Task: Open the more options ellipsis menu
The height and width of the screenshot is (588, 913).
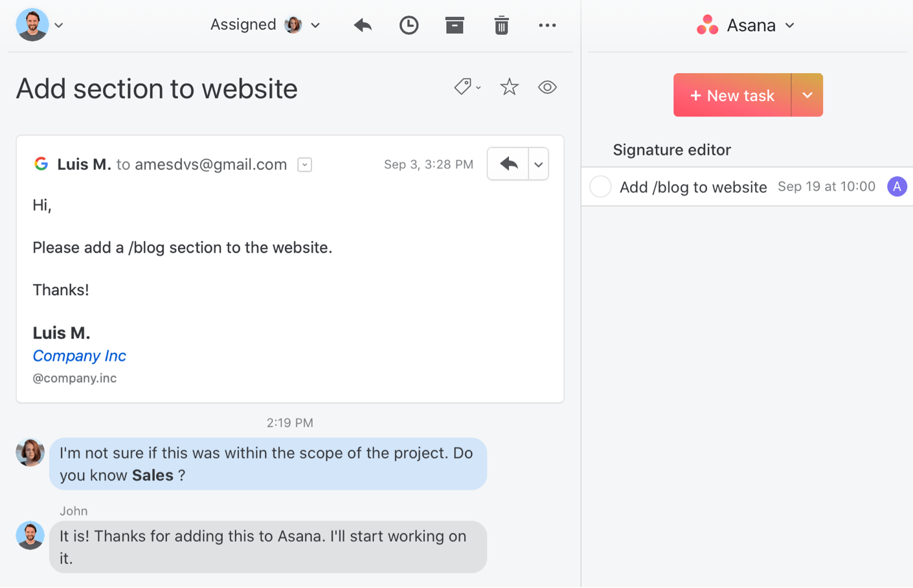Action: [x=547, y=25]
